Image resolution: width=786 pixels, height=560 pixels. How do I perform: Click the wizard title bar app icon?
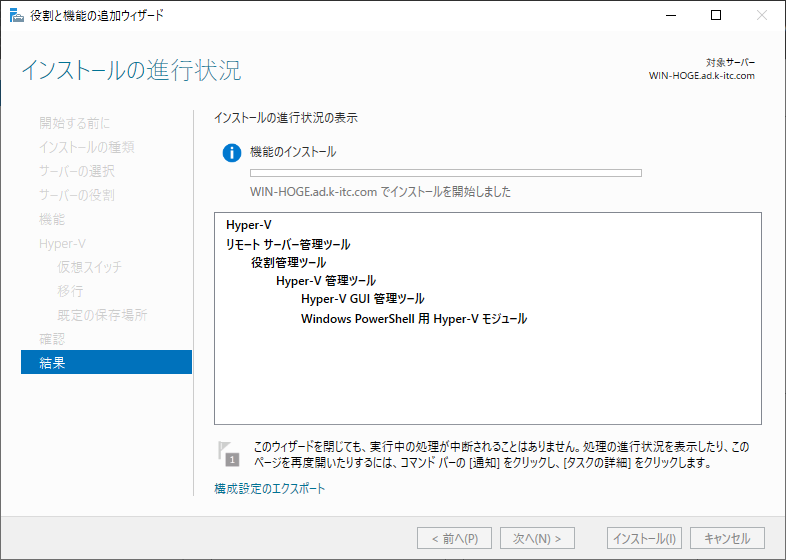[17, 16]
